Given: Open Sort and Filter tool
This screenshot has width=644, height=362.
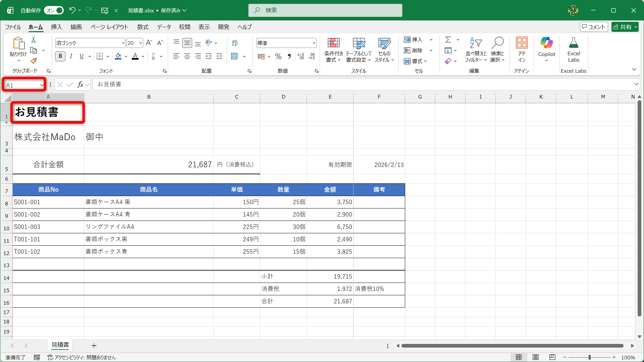Looking at the screenshot, I should (x=476, y=50).
